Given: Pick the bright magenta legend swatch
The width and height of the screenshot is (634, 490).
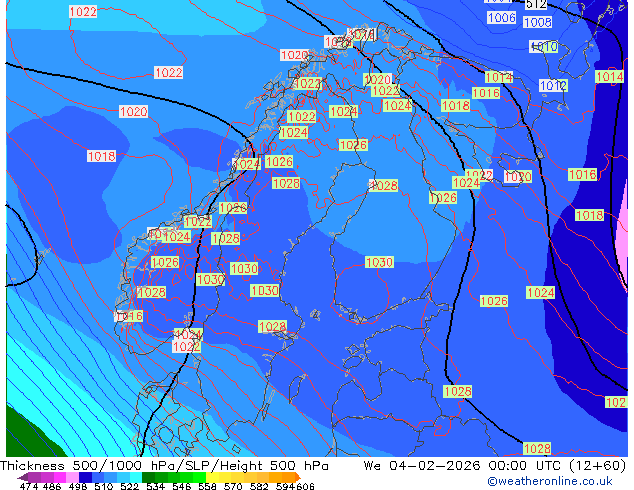Looking at the screenshot, I should click(x=60, y=477).
